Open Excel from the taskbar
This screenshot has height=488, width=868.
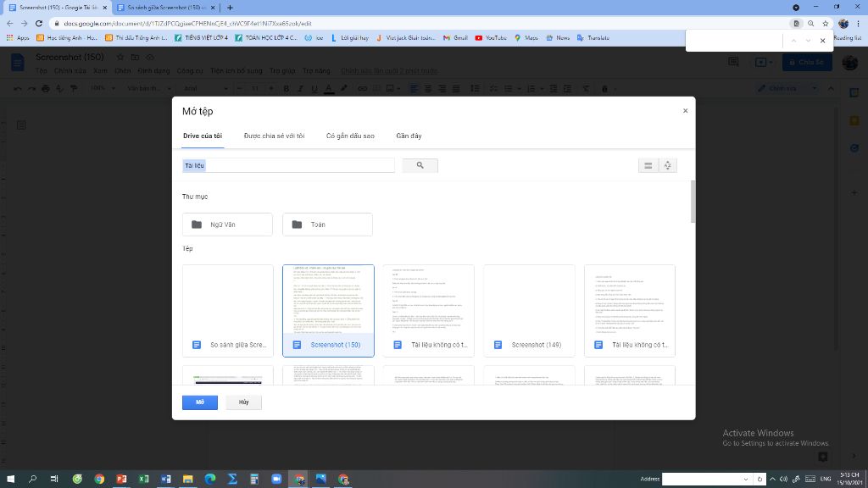(143, 480)
